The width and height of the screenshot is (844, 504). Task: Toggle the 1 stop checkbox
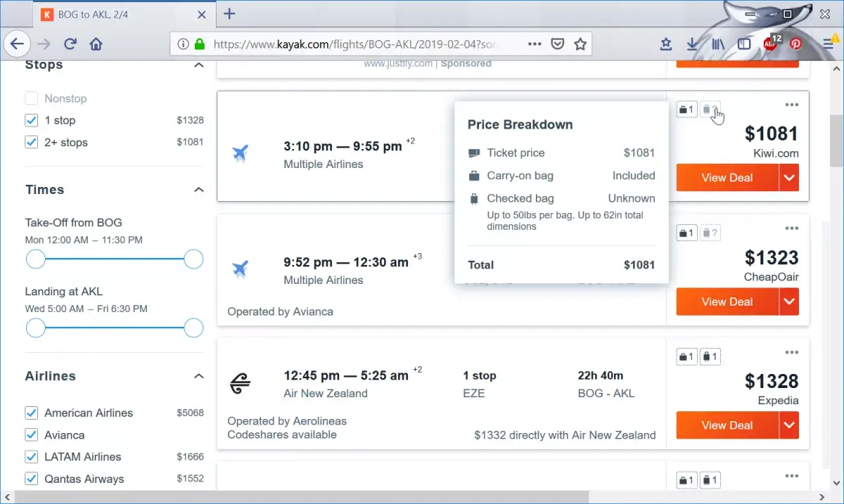[31, 120]
